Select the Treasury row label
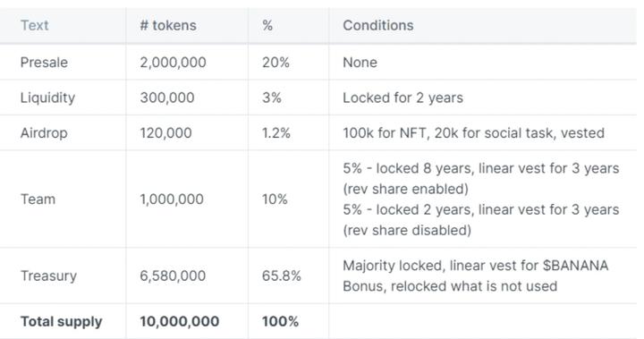 coord(48,276)
